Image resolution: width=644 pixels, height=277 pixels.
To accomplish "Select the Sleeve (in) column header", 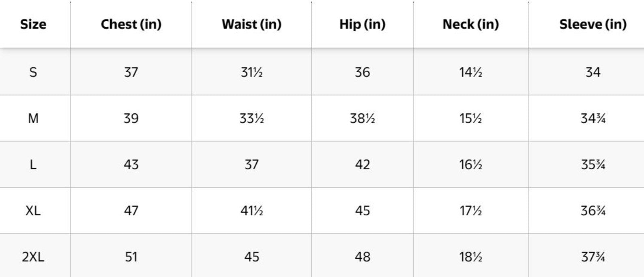I will (593, 24).
